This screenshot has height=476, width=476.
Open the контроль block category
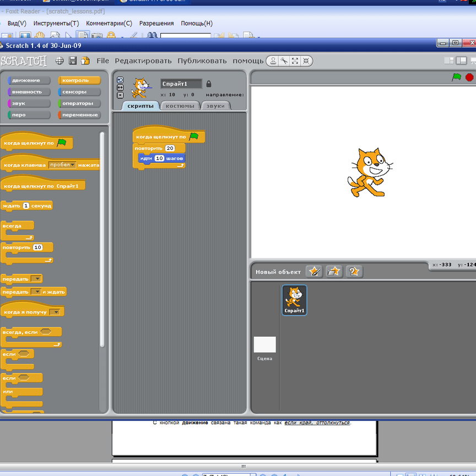pos(79,80)
